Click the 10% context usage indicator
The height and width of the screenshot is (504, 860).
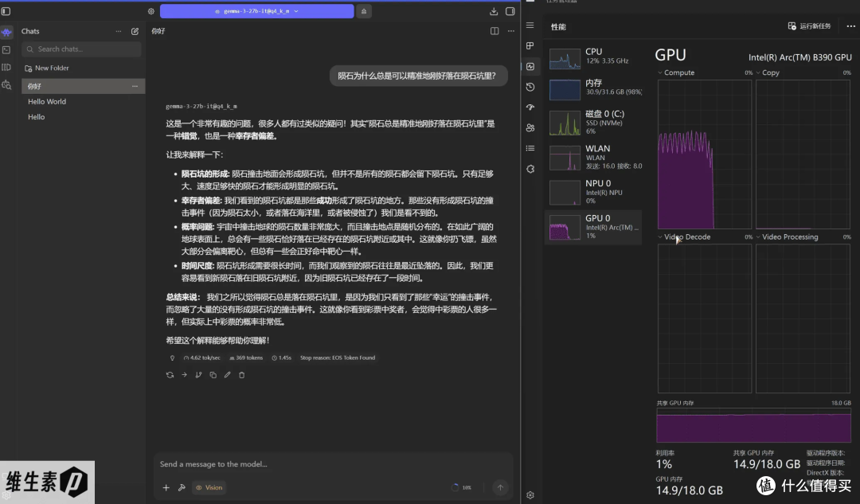point(461,487)
